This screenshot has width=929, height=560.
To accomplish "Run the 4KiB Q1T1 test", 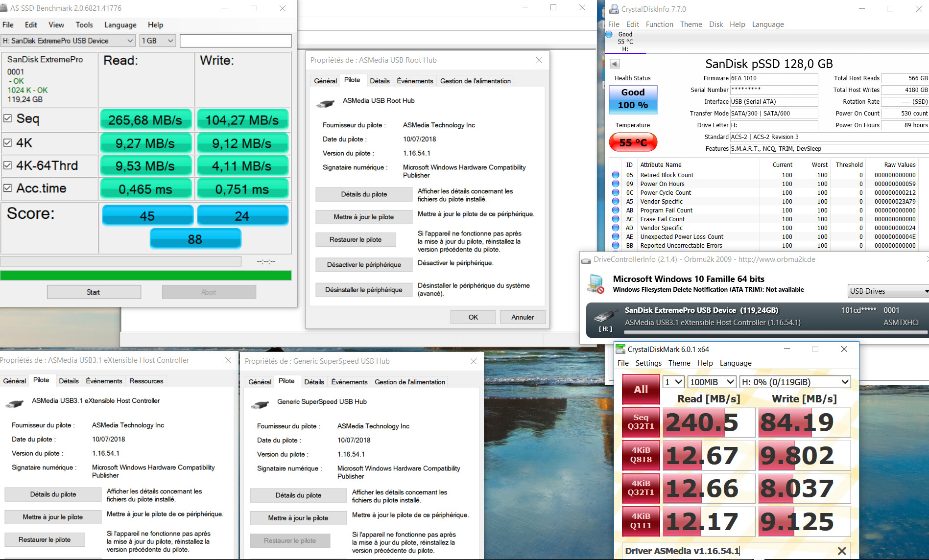I will point(641,521).
